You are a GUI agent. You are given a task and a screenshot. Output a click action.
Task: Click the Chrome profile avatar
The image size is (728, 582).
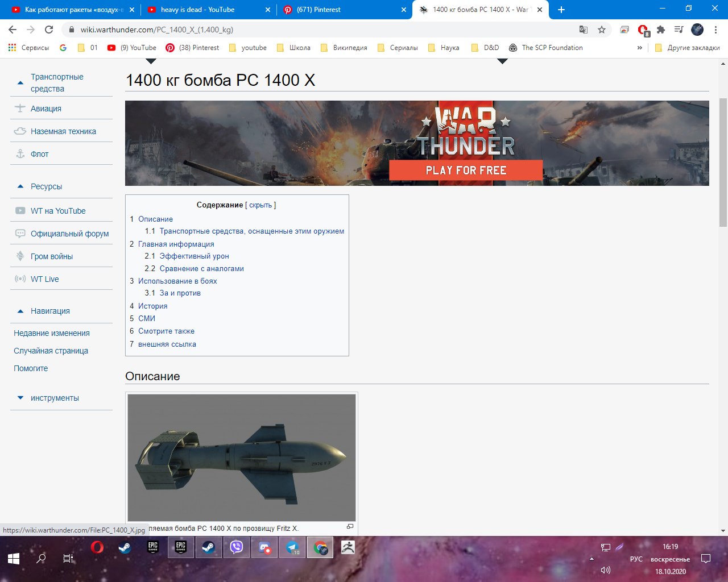point(697,30)
